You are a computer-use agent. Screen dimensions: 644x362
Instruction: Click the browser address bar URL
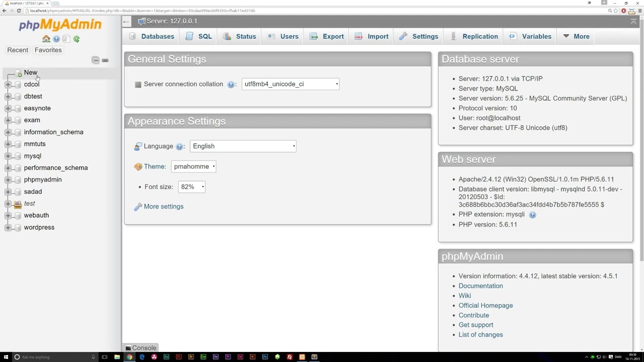(x=142, y=11)
